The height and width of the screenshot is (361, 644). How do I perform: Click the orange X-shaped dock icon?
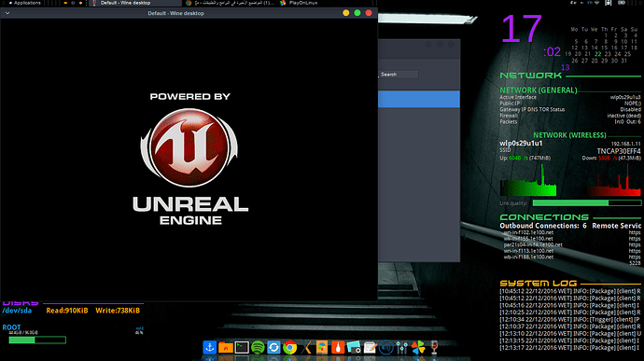click(x=306, y=347)
